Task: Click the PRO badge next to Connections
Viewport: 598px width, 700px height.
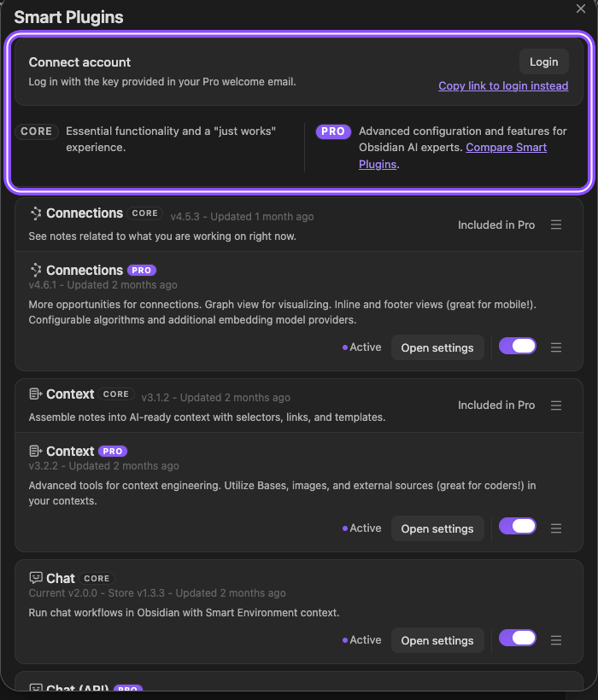Action: pos(142,271)
